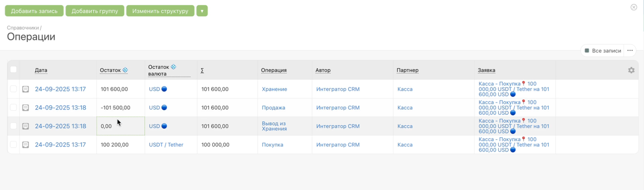This screenshot has height=190, width=644.
Task: Click the blue USD circle in Продажа row
Action: point(164,108)
